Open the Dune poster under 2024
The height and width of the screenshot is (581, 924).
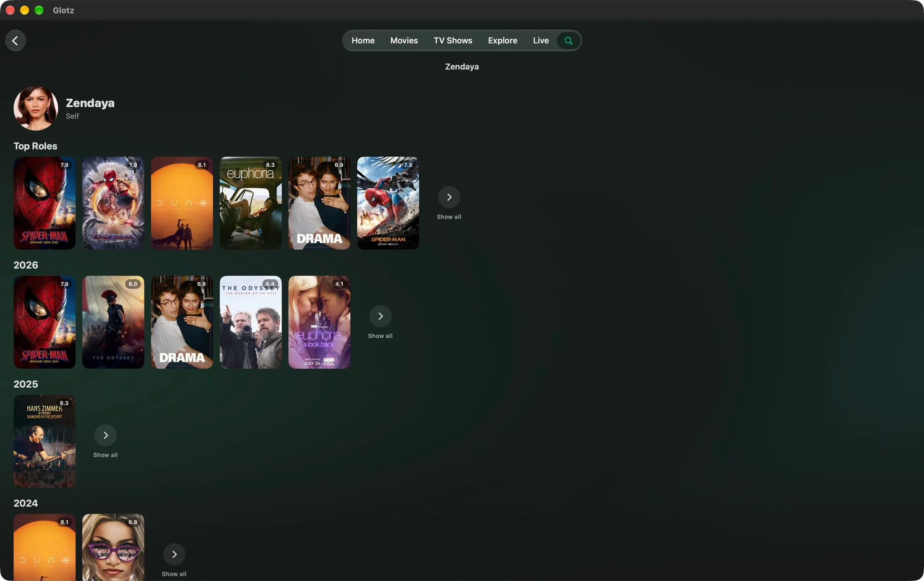pos(45,547)
